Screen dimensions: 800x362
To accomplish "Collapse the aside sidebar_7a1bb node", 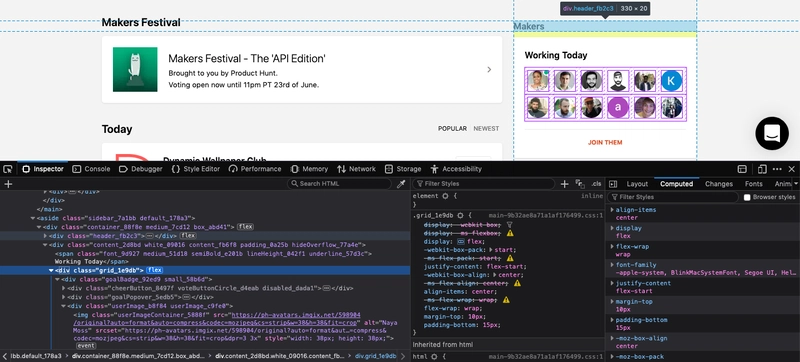I will pos(33,218).
